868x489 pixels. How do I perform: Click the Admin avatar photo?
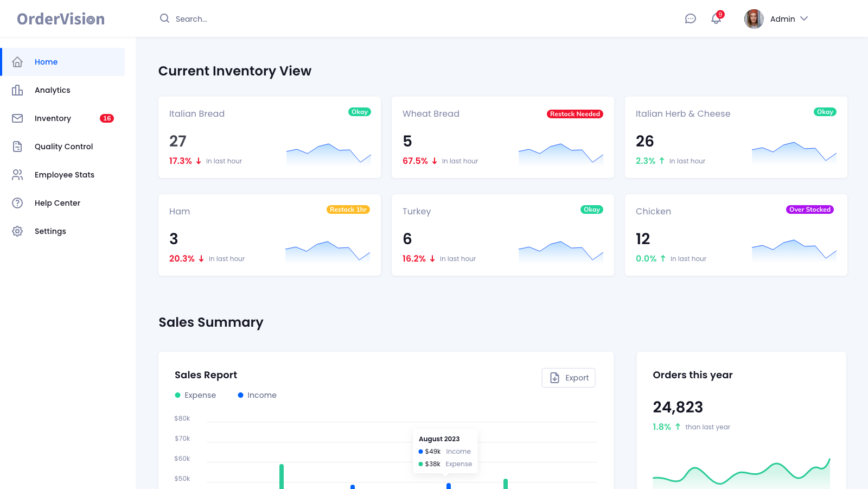pyautogui.click(x=754, y=18)
